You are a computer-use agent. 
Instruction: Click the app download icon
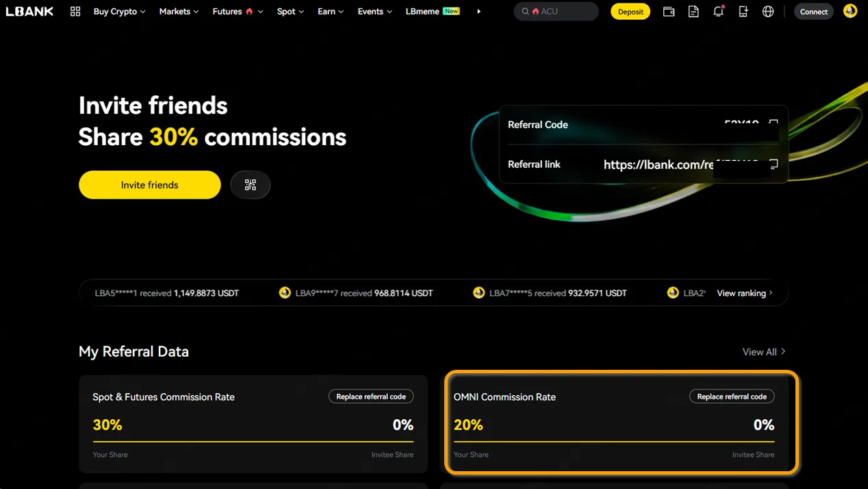click(743, 12)
